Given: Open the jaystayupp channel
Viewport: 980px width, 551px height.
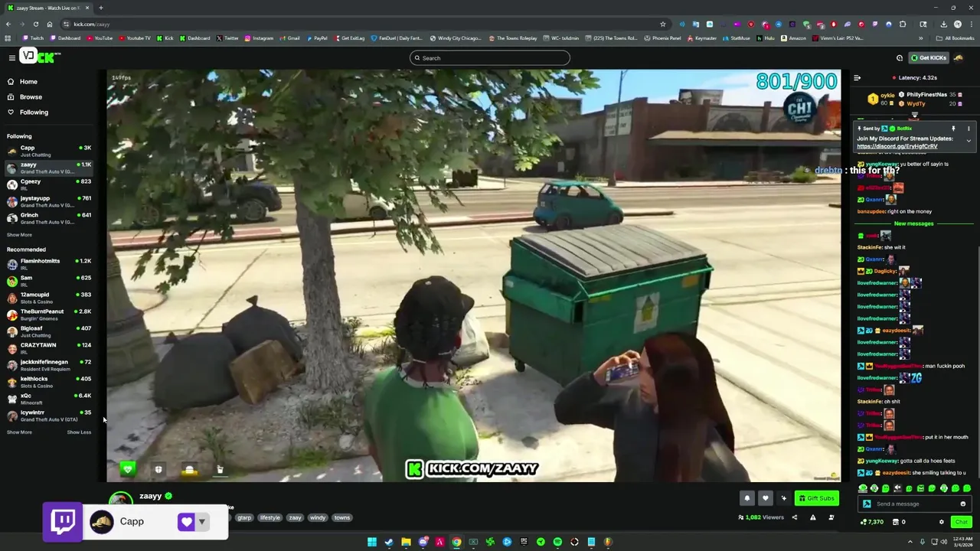Looking at the screenshot, I should pyautogui.click(x=48, y=201).
